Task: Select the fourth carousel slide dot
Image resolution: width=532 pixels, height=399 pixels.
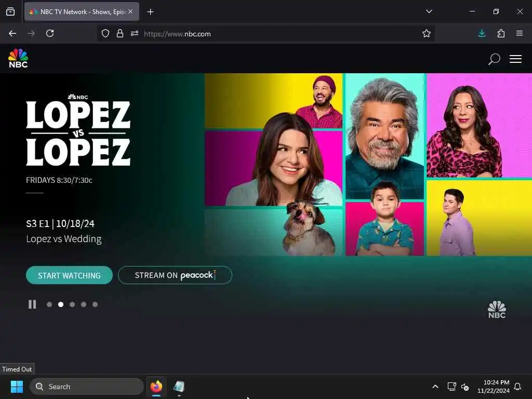Action: (84, 304)
